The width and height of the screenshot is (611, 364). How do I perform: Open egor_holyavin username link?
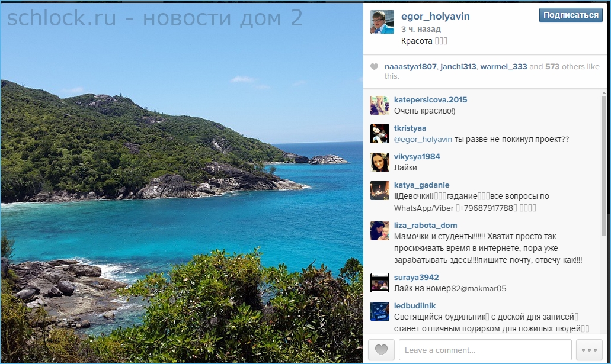(435, 17)
